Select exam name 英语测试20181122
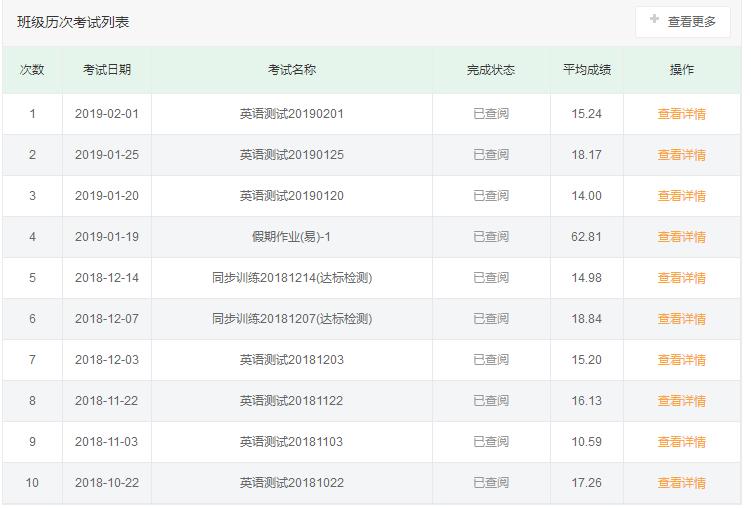 292,401
